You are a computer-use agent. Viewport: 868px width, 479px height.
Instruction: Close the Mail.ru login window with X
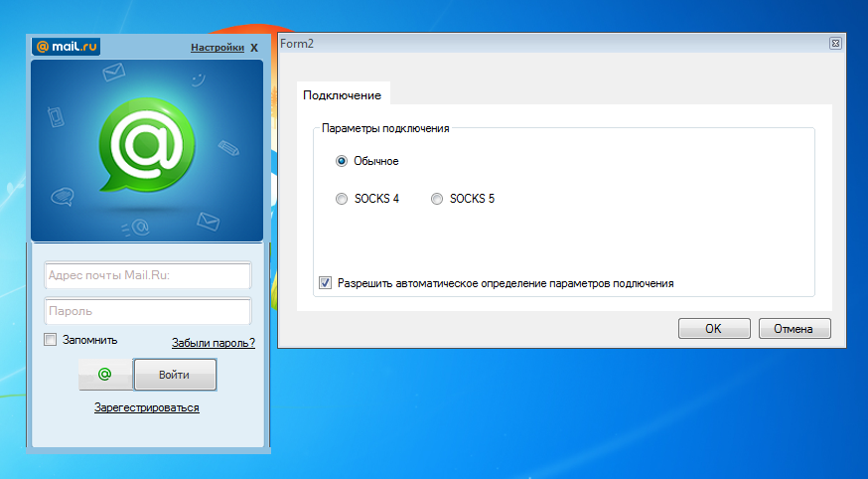254,48
